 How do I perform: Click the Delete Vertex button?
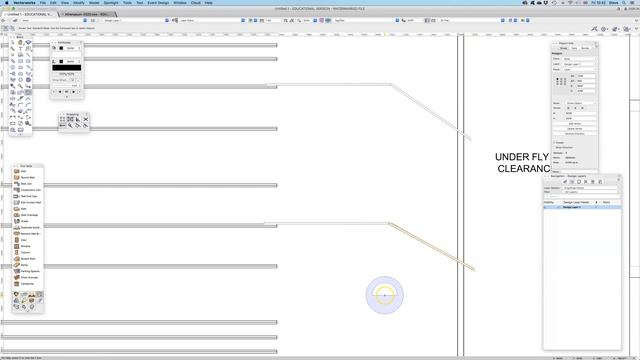pyautogui.click(x=575, y=129)
